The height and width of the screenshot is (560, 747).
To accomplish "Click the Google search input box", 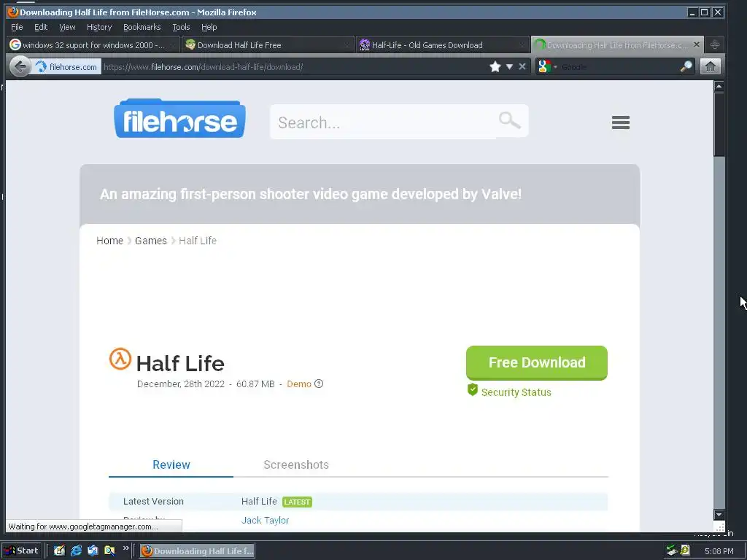I will (x=619, y=67).
